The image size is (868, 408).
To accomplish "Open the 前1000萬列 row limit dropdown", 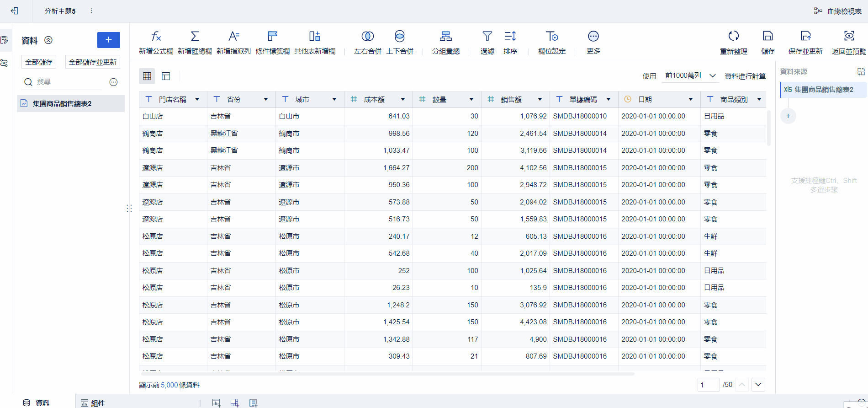I will pyautogui.click(x=690, y=75).
